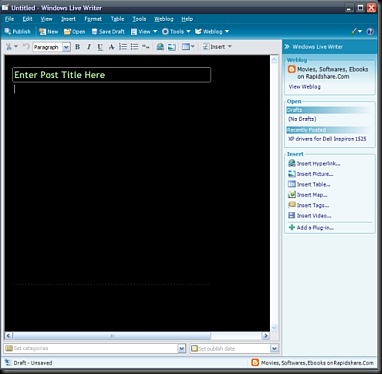Click the sidebar Insert Tags icon
The width and height of the screenshot is (382, 374).
(292, 205)
